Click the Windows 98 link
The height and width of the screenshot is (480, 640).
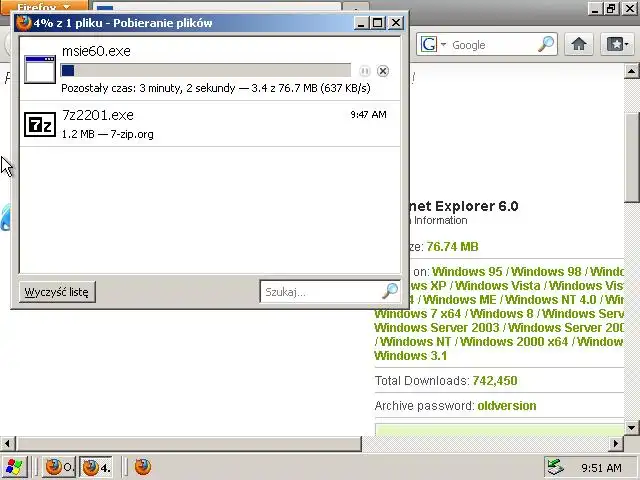point(546,271)
